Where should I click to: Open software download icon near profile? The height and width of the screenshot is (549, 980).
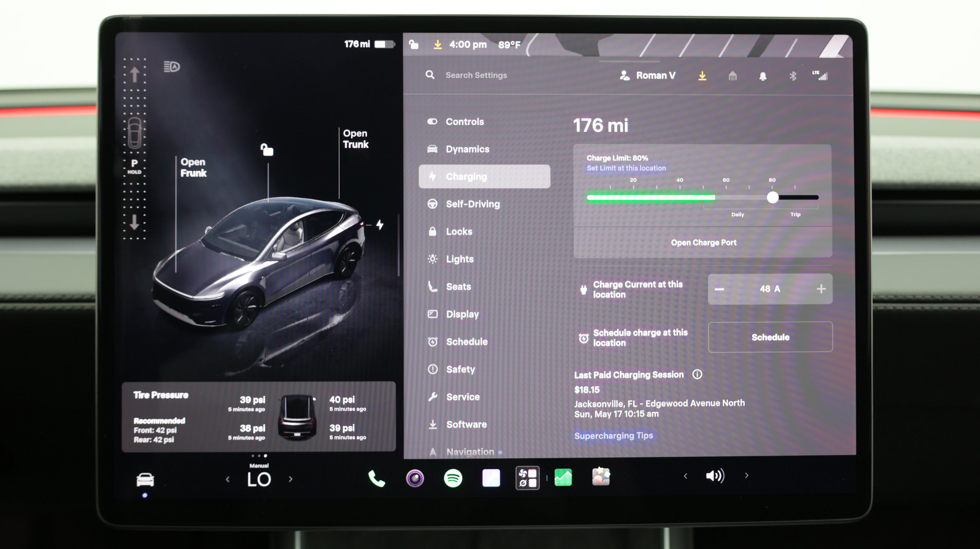pos(702,76)
